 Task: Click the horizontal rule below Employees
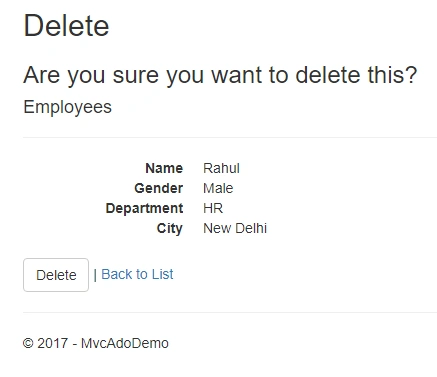click(230, 137)
